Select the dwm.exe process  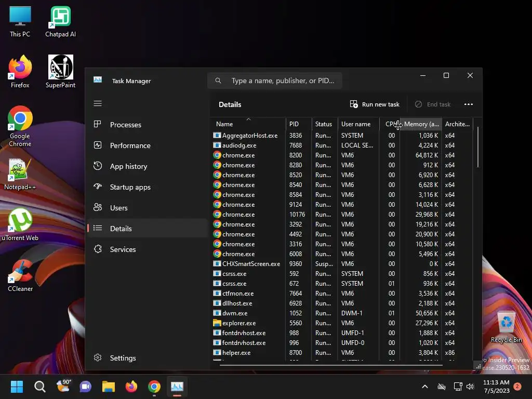coord(343,313)
